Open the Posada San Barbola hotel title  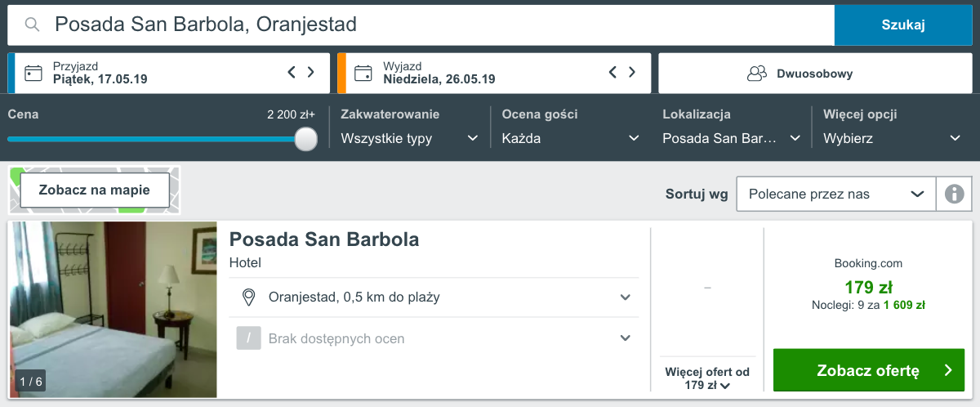coord(324,239)
